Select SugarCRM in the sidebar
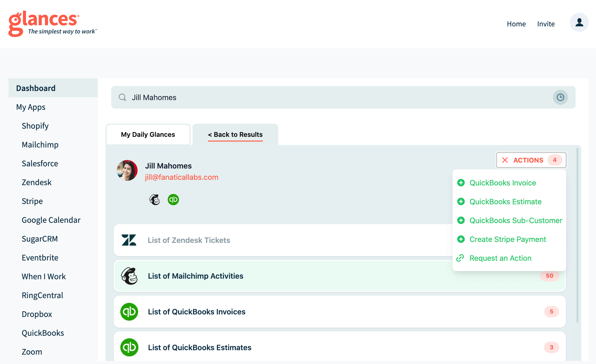The height and width of the screenshot is (364, 596). (x=40, y=239)
